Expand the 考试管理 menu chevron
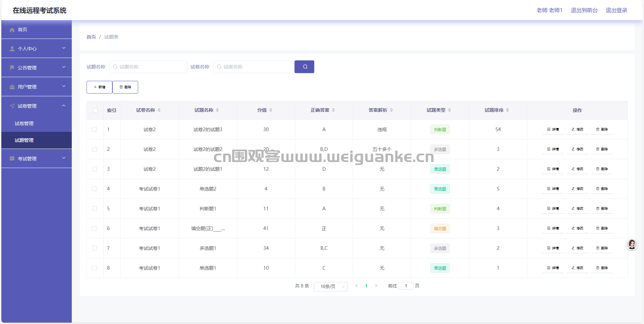Screen dimensions: 644x324 click(x=64, y=158)
